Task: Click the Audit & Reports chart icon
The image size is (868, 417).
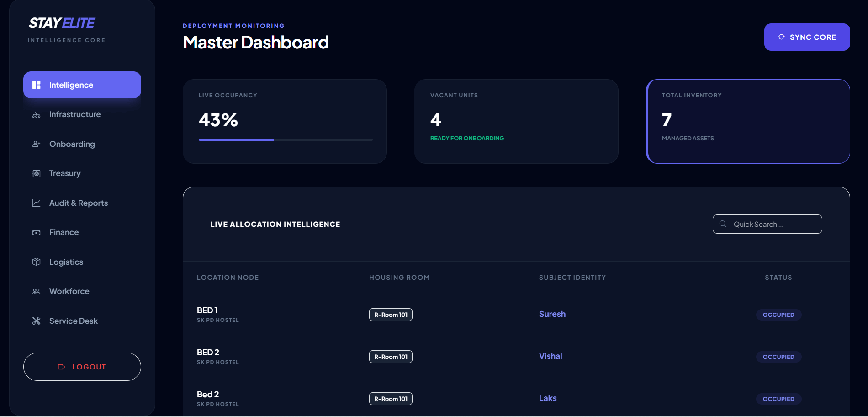Action: tap(37, 203)
